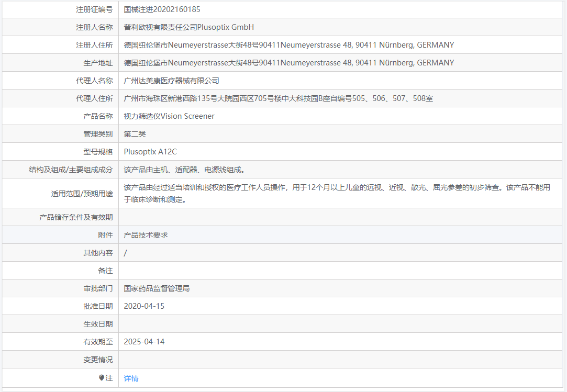Click the 代理人住所 Guangzhou address value
Image resolution: width=567 pixels, height=392 pixels.
(278, 98)
